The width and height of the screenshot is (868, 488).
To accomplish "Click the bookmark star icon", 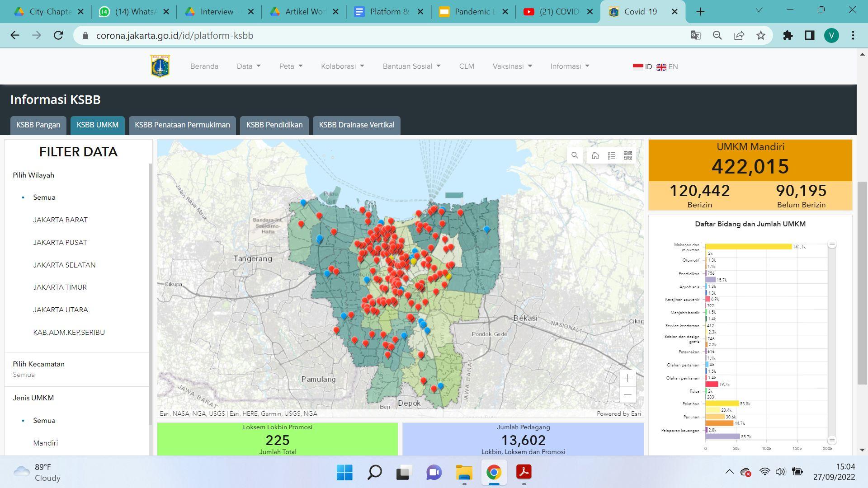I will tap(761, 36).
